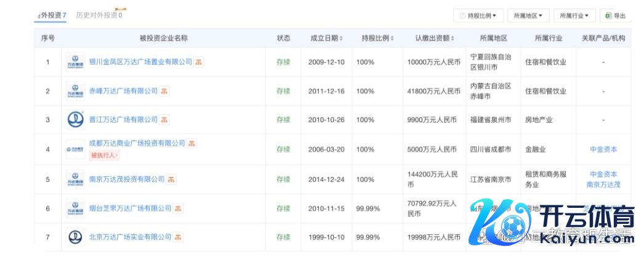644x259 pixels.
Task: Open the 所属行业 filter dropdown
Action: [575, 15]
